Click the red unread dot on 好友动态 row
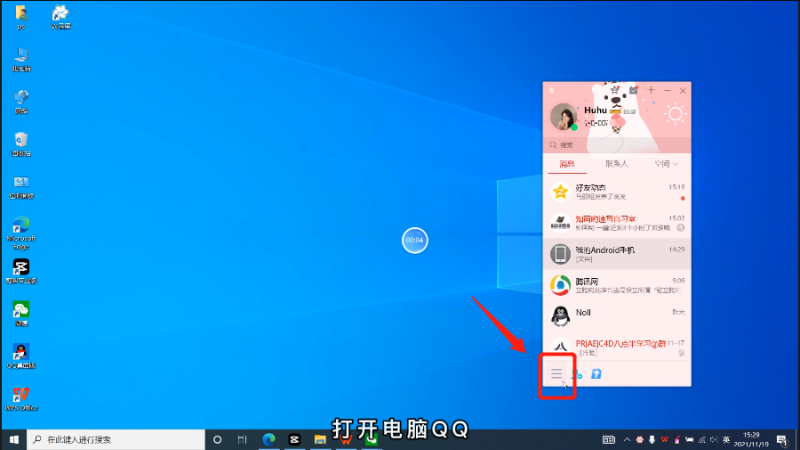 (x=683, y=198)
